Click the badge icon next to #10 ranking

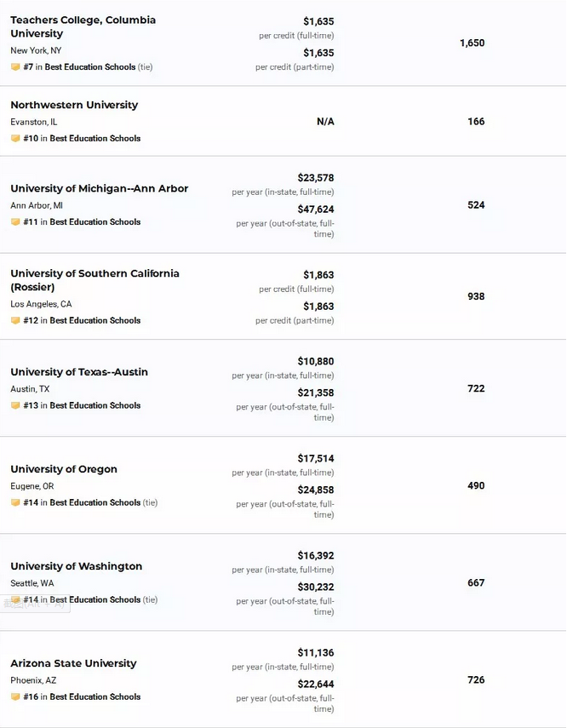pyautogui.click(x=15, y=138)
